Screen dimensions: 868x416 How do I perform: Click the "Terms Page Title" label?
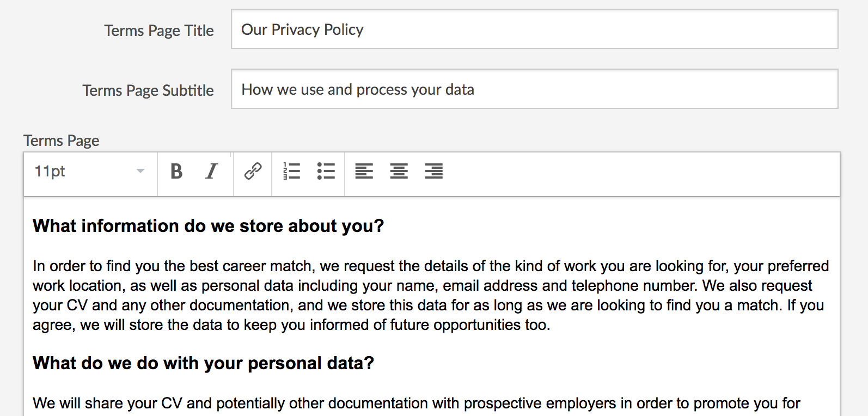159,30
